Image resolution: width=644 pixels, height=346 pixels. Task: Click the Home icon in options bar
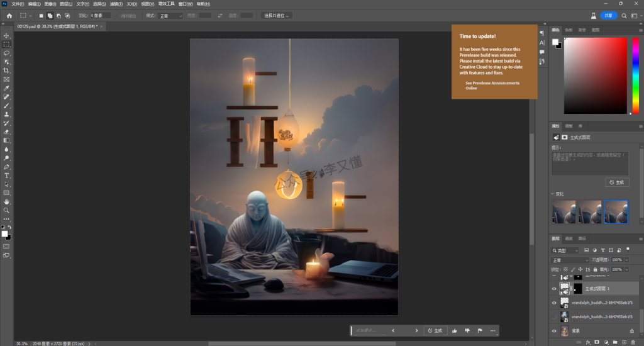point(9,15)
